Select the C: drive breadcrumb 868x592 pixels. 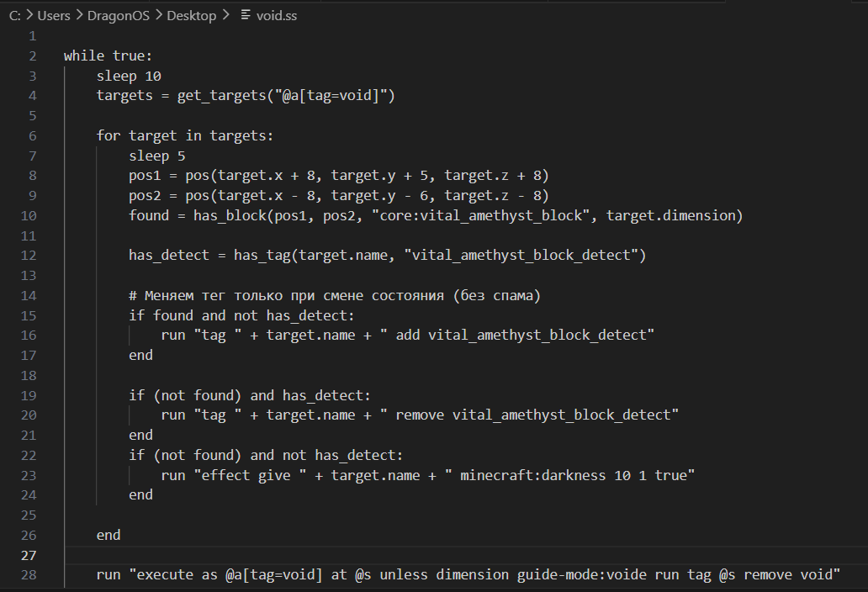pos(15,15)
